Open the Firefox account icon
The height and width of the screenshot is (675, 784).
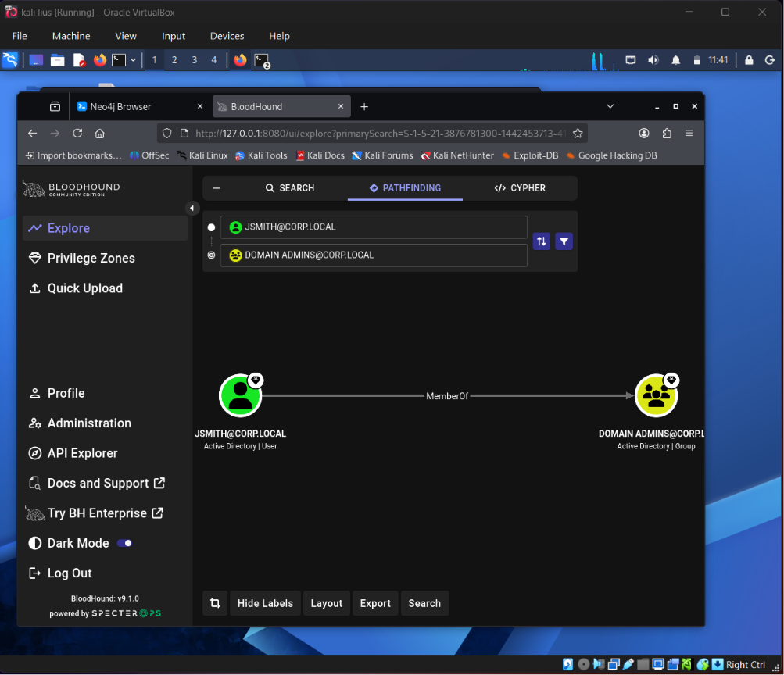coord(644,134)
